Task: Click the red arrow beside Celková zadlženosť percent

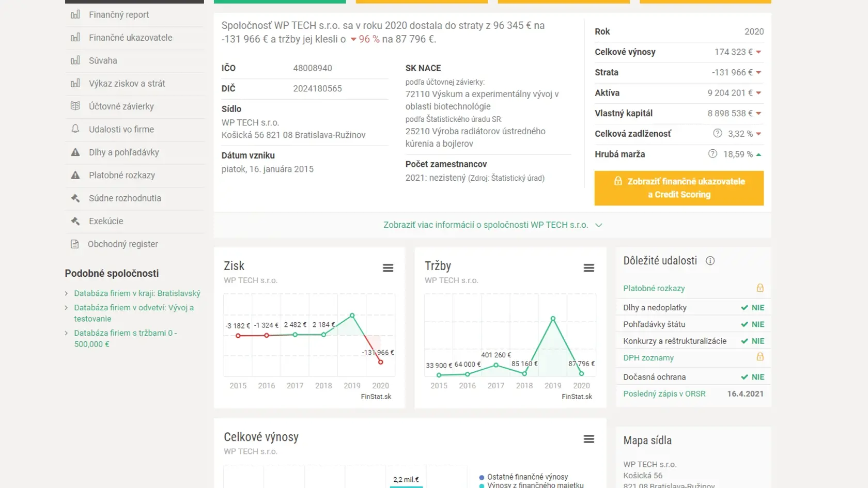Action: coord(758,134)
